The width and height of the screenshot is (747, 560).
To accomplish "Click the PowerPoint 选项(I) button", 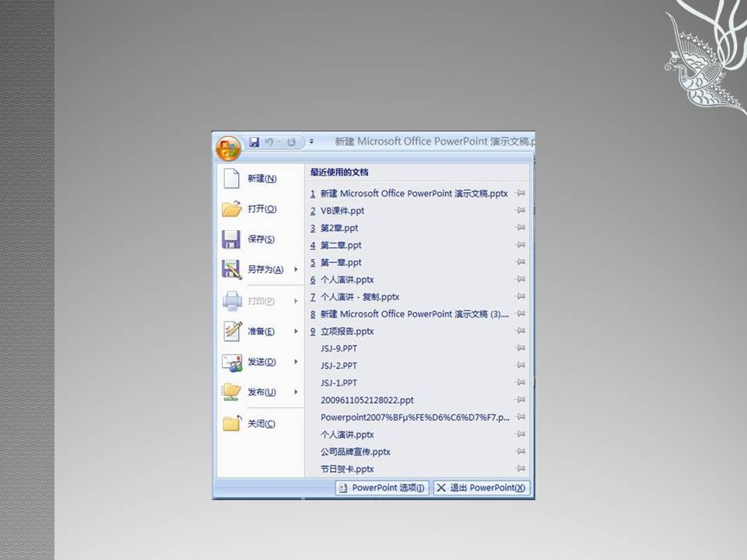I will tap(383, 488).
